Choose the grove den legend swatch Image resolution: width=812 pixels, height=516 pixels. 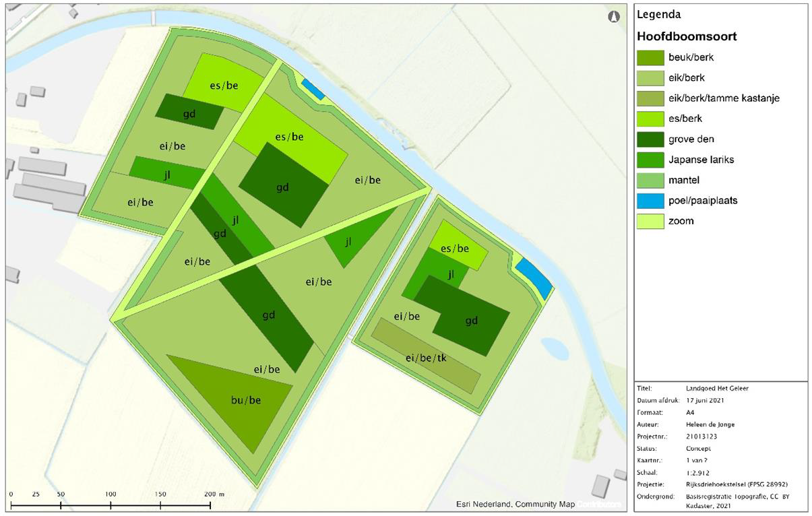tap(650, 139)
